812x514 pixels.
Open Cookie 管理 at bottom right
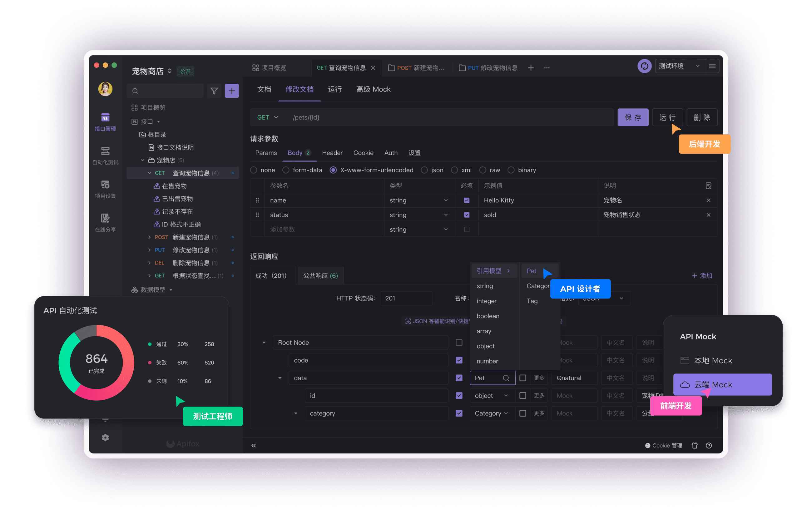[664, 445]
